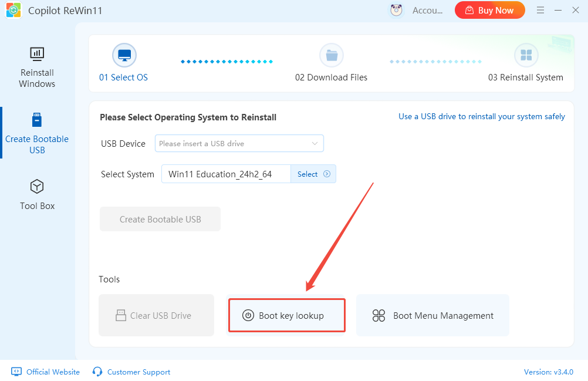Select the Reinstall Windows sidebar icon
Image resolution: width=588 pixels, height=381 pixels.
pyautogui.click(x=37, y=54)
